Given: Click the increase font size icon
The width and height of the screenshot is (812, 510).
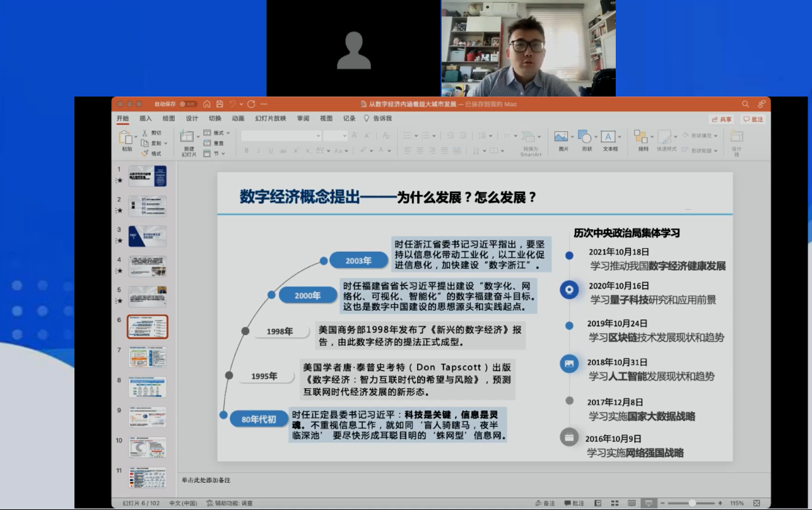Looking at the screenshot, I should pyautogui.click(x=355, y=135).
